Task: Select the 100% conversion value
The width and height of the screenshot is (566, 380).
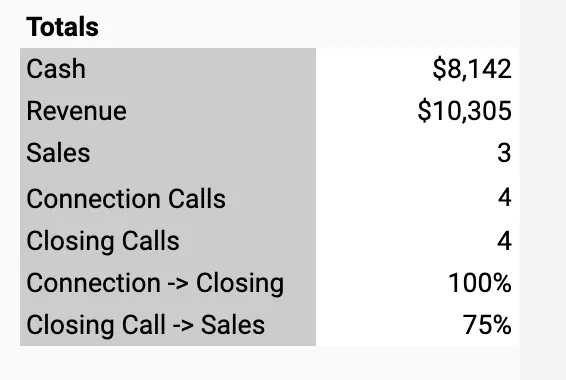Action: 480,283
